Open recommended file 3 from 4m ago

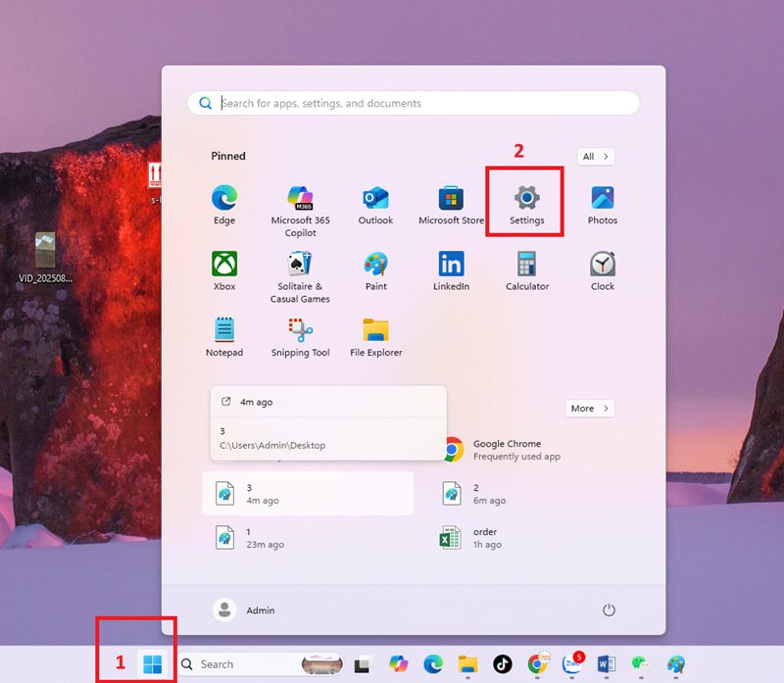coord(308,494)
